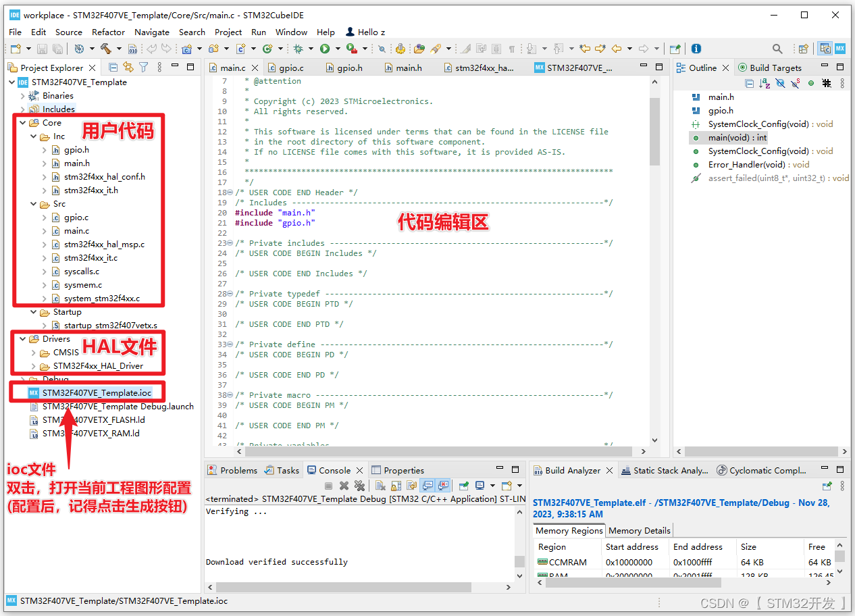
Task: Collapse the Drivers folder
Action: coord(22,339)
